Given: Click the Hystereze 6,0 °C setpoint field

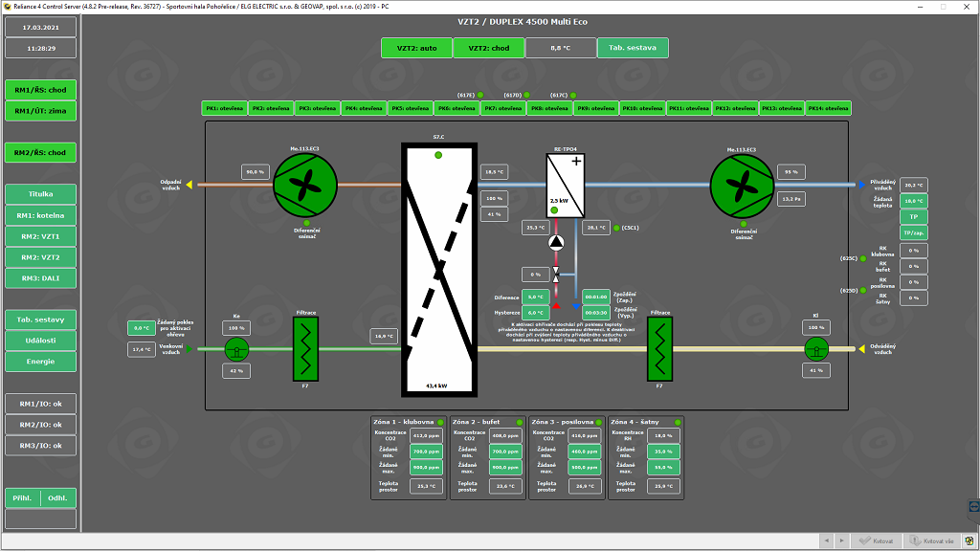Looking at the screenshot, I should tap(535, 312).
